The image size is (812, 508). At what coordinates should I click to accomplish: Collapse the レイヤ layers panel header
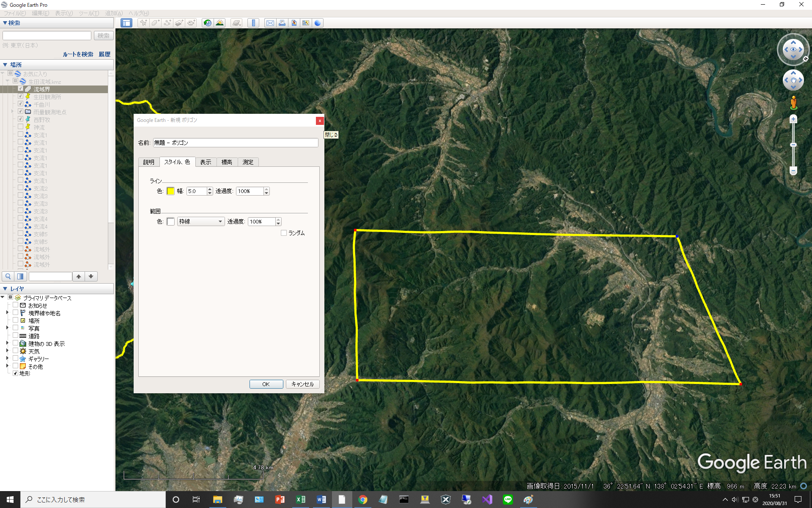click(57, 289)
